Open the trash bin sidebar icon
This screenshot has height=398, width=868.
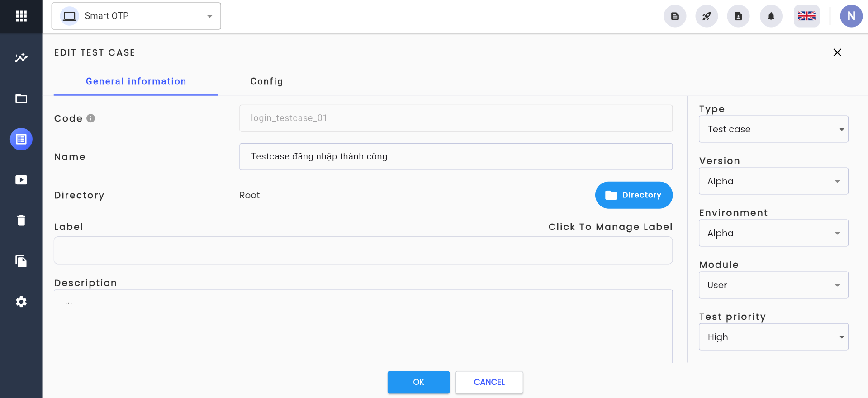click(x=21, y=220)
